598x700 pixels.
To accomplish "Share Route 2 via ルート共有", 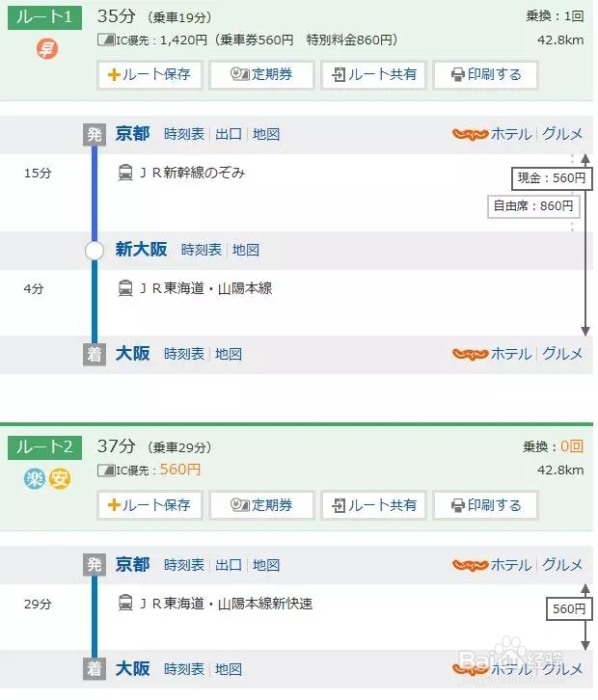I will [373, 504].
